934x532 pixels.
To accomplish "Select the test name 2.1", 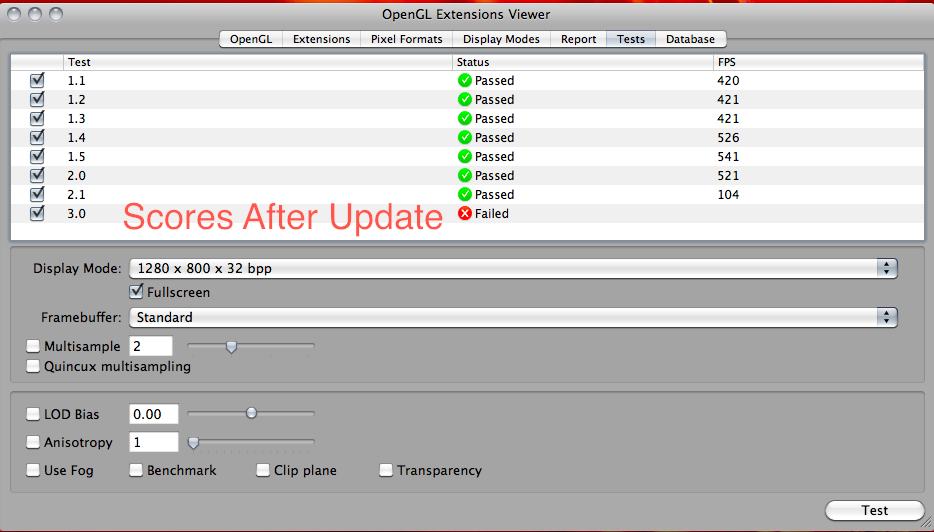I will pos(76,195).
